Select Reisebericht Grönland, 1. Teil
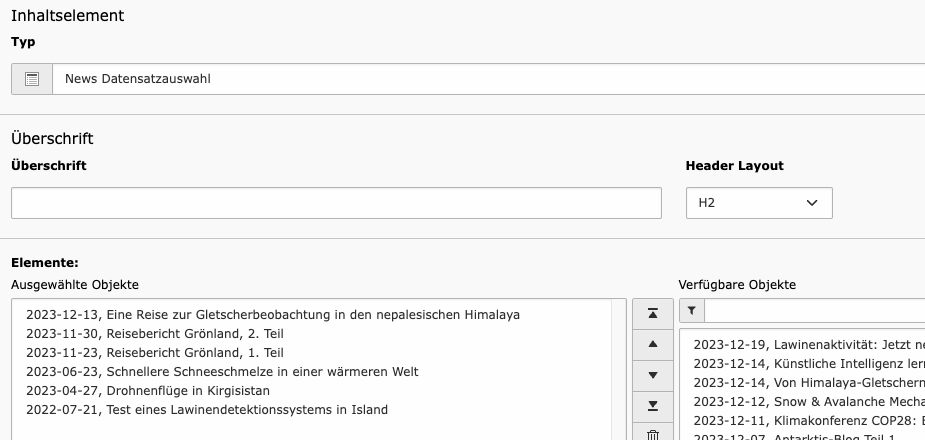The width and height of the screenshot is (925, 440). [x=155, y=353]
